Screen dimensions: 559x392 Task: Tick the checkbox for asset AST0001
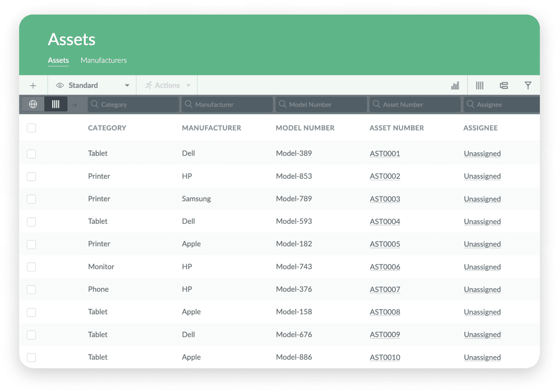coord(31,154)
